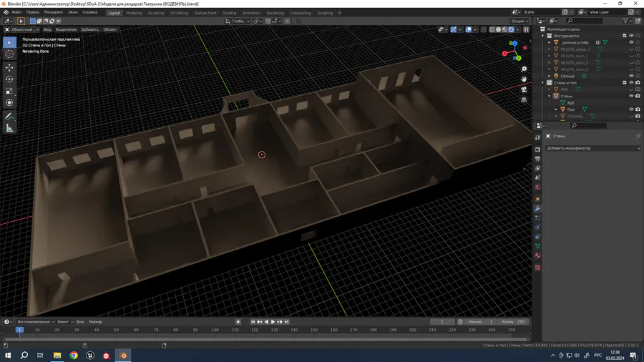Hide the Солнце object via eye icon
Image resolution: width=644 pixels, height=362 pixels.
631,76
